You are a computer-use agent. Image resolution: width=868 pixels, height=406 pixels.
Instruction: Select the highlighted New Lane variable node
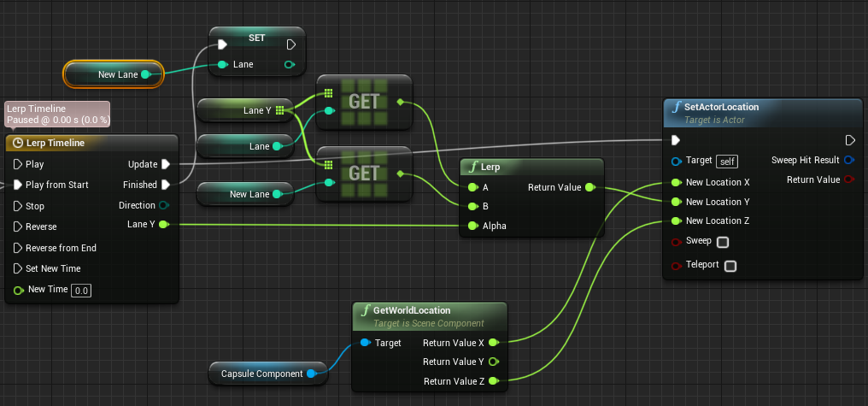point(114,74)
